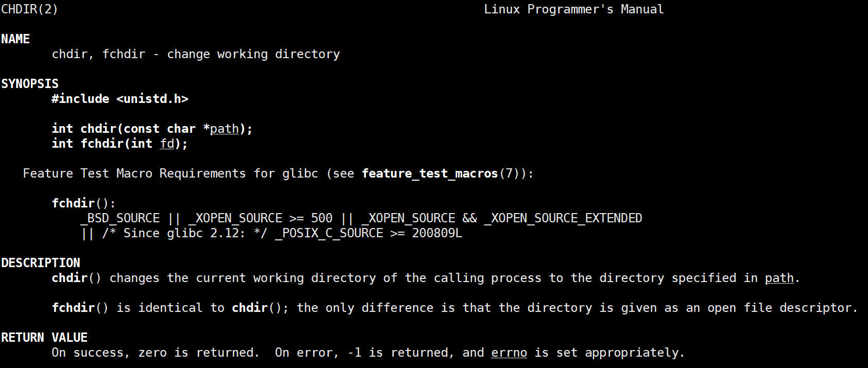Click the _BSD_SOURCE macro

click(x=120, y=218)
